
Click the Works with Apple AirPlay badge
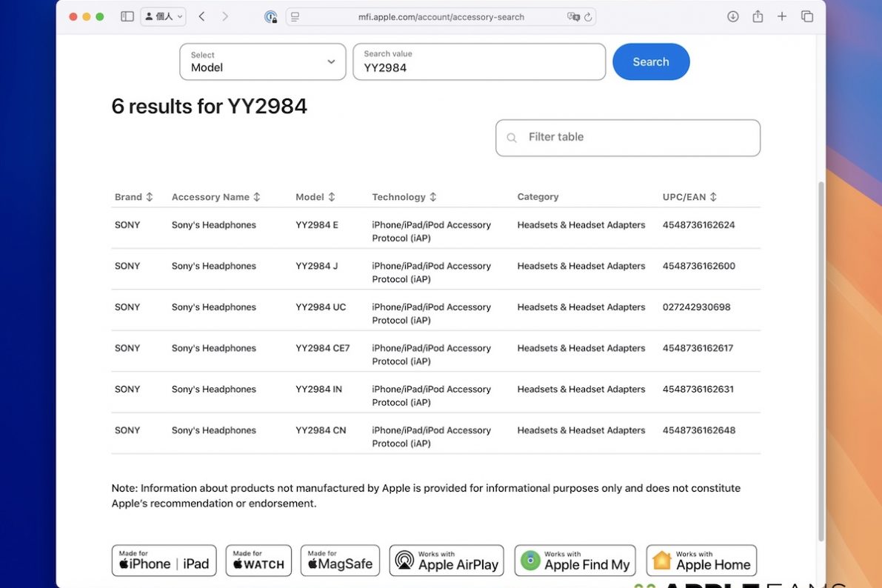click(x=447, y=561)
